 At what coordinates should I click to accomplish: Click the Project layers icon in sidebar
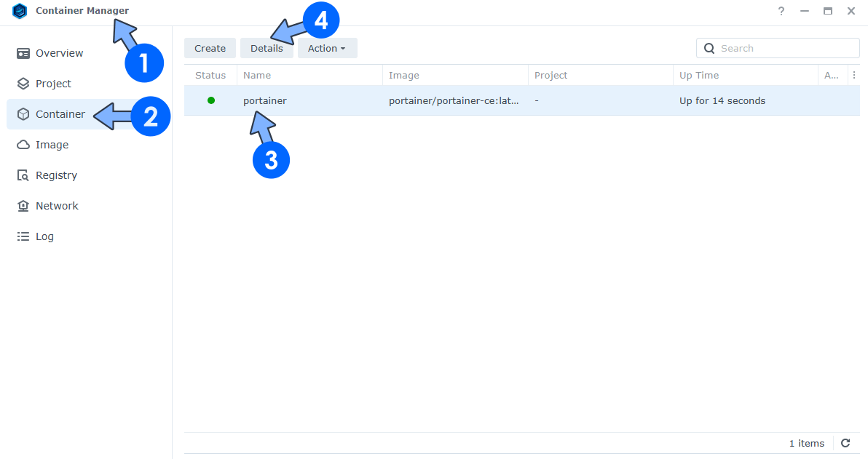pos(23,84)
